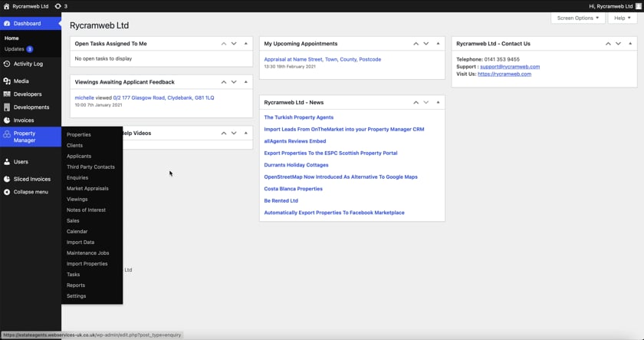This screenshot has height=340, width=644.
Task: Click the Media library icon
Action: (7, 81)
